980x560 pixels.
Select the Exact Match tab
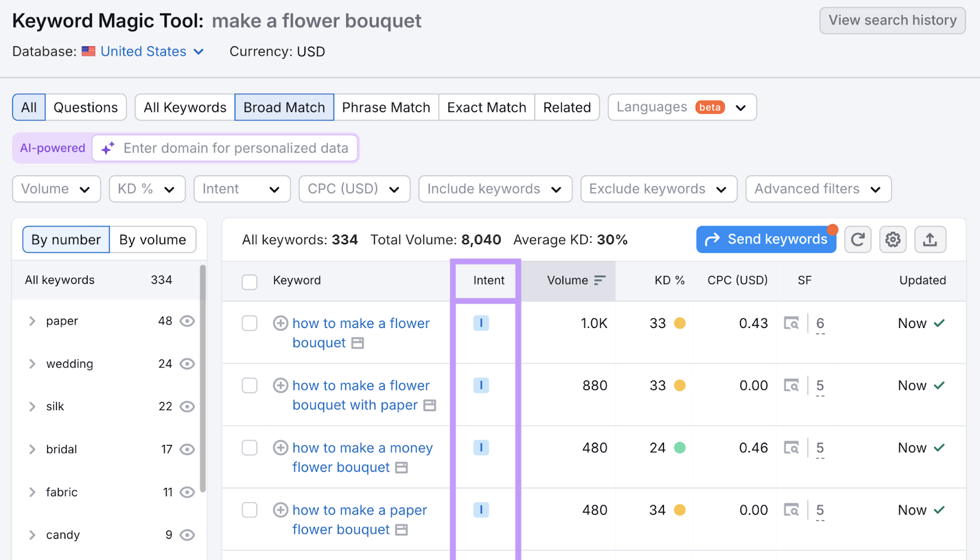486,107
